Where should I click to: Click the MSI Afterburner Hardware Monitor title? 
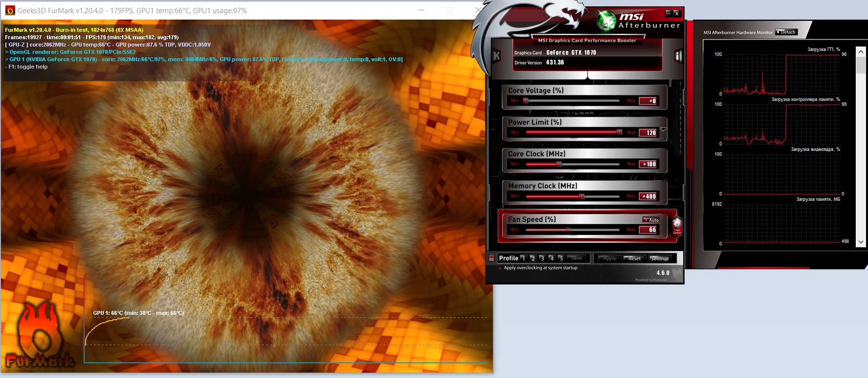click(x=738, y=33)
